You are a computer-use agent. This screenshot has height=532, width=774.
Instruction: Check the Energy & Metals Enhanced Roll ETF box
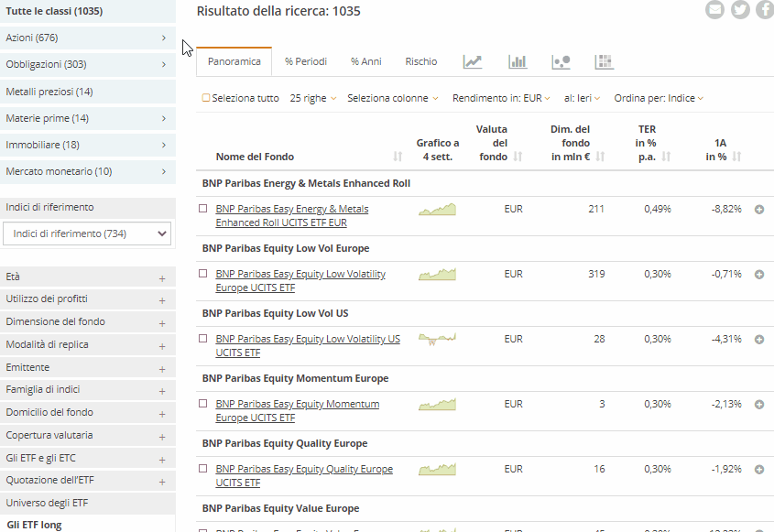203,209
